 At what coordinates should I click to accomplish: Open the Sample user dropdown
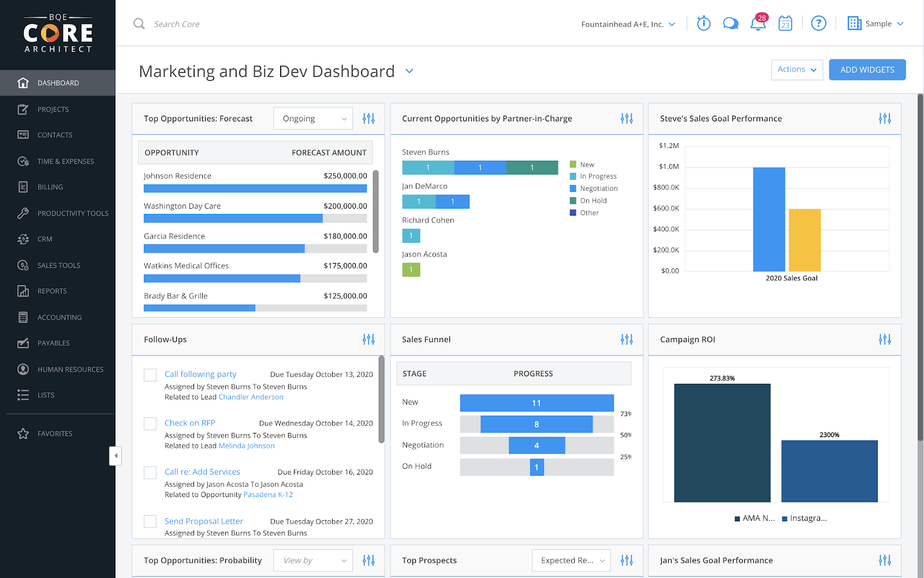point(884,24)
